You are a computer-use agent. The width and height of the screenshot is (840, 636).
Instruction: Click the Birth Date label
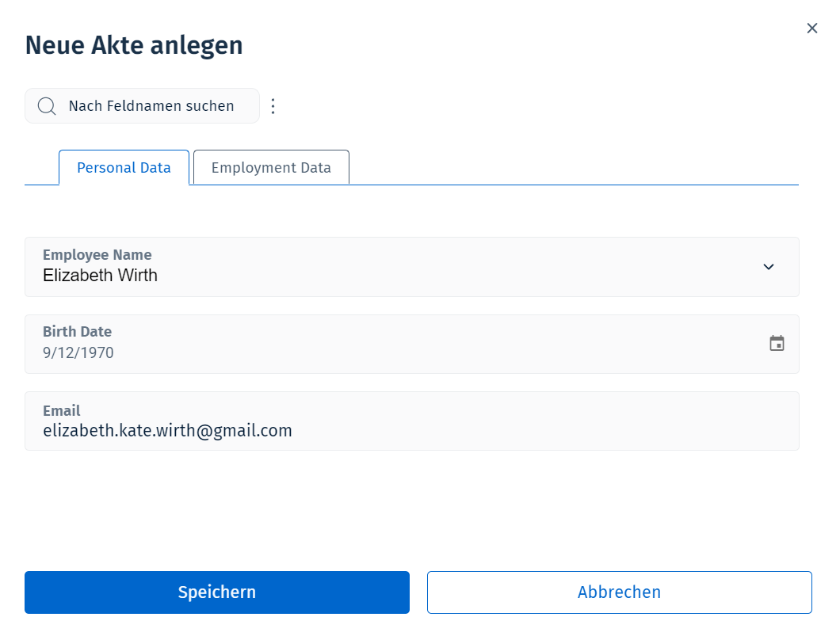77,332
